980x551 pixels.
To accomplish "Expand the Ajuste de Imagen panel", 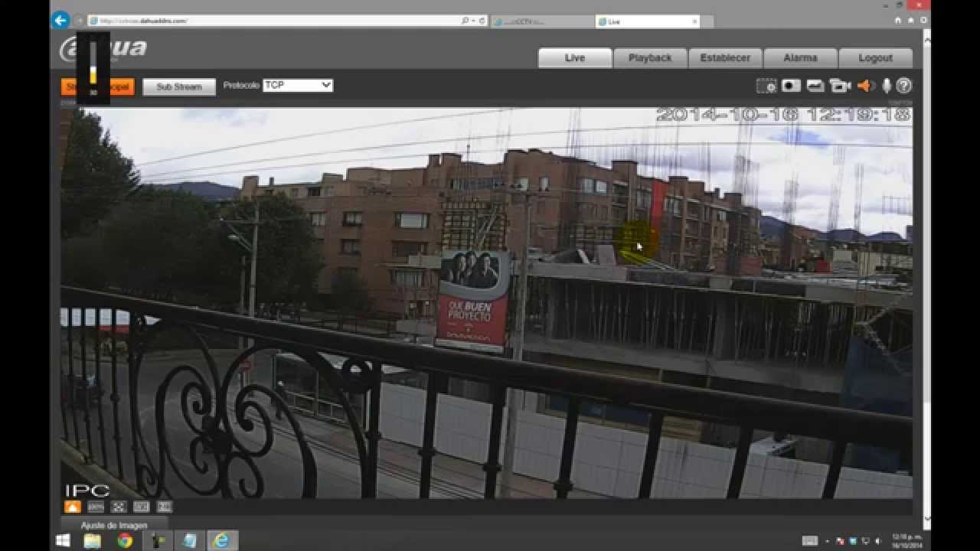I will pos(114,525).
